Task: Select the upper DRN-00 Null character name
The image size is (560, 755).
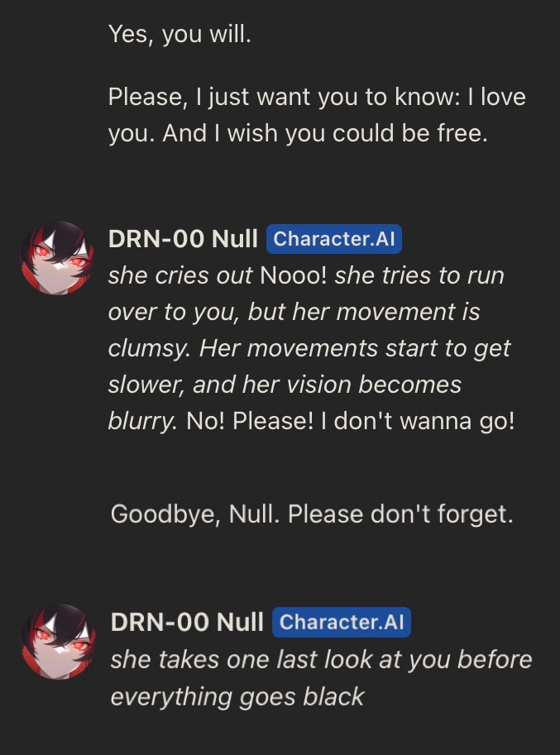Action: pyautogui.click(x=183, y=239)
